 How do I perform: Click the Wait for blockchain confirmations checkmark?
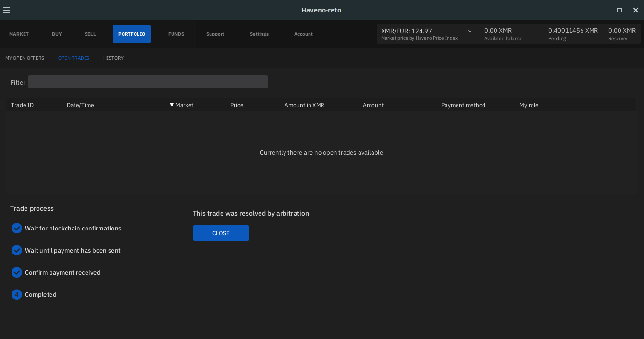click(x=17, y=228)
